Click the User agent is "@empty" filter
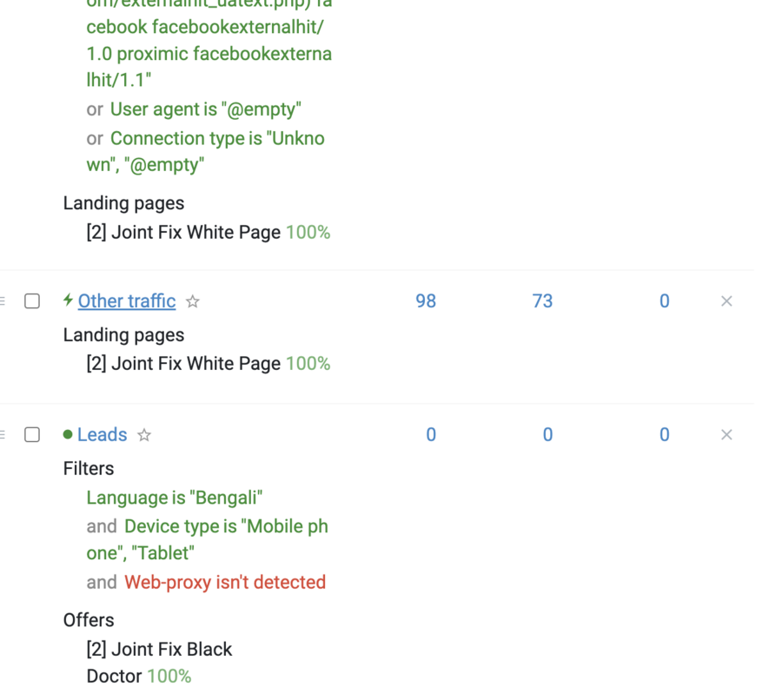 pyautogui.click(x=205, y=109)
